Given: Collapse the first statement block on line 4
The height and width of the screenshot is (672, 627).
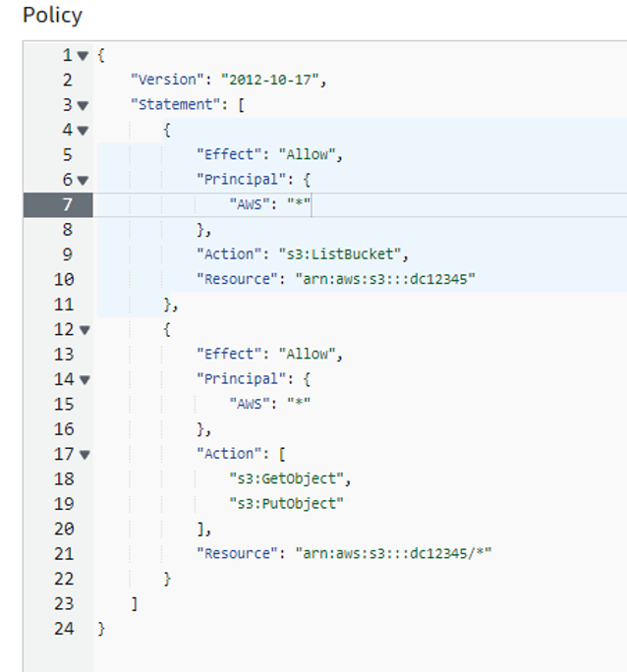Looking at the screenshot, I should click(83, 131).
